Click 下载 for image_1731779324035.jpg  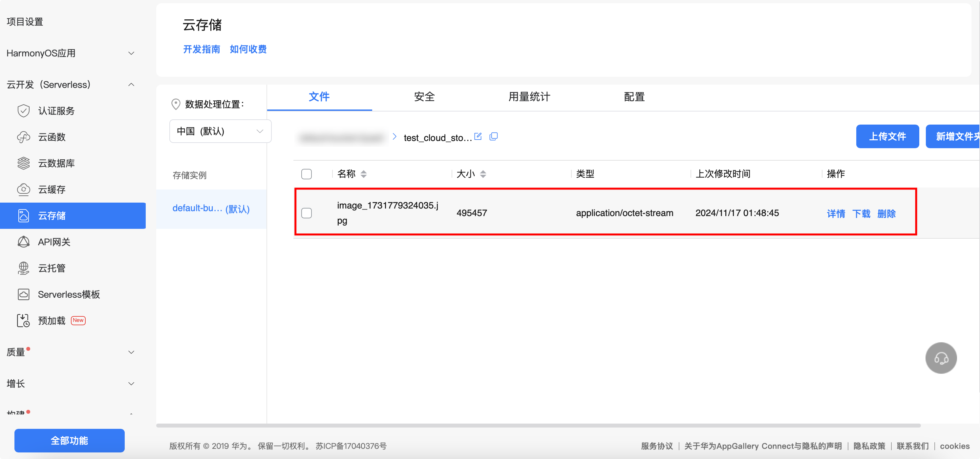pos(861,213)
